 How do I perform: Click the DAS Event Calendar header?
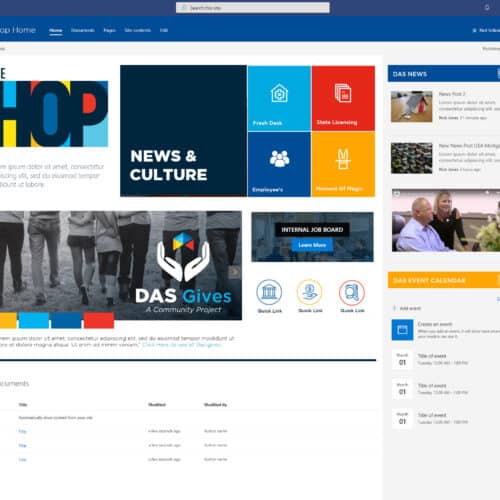coord(444,280)
